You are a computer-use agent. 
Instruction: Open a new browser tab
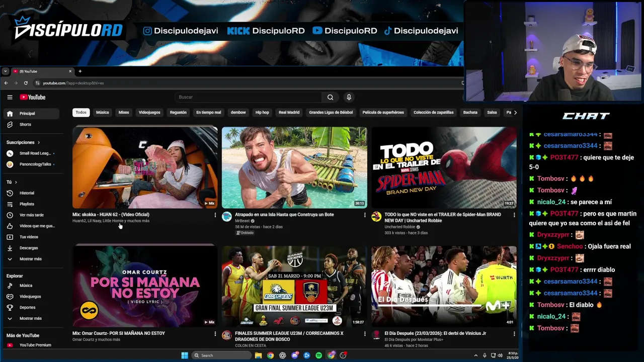coord(80,71)
